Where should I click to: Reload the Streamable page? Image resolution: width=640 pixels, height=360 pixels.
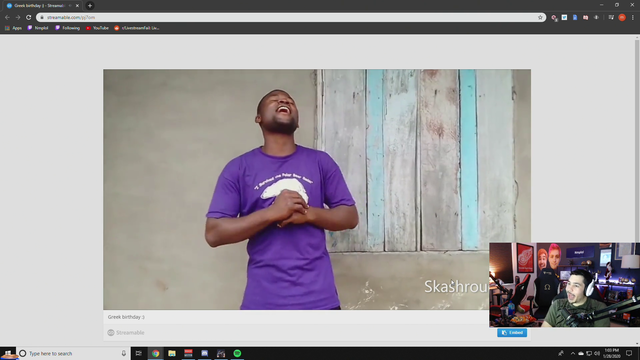(x=29, y=18)
